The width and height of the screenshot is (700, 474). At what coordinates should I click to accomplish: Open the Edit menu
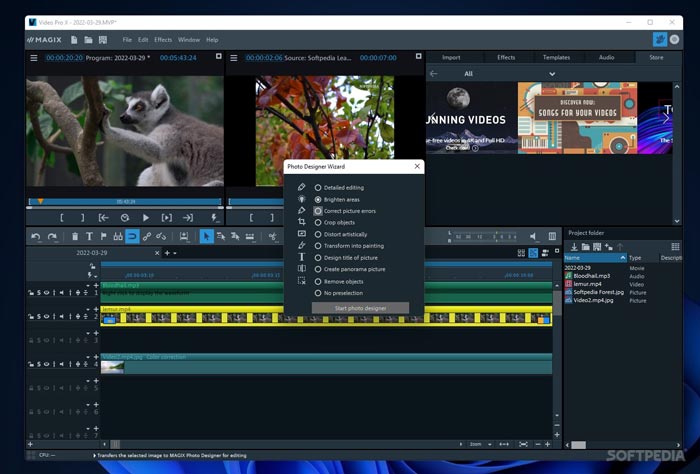pyautogui.click(x=143, y=40)
